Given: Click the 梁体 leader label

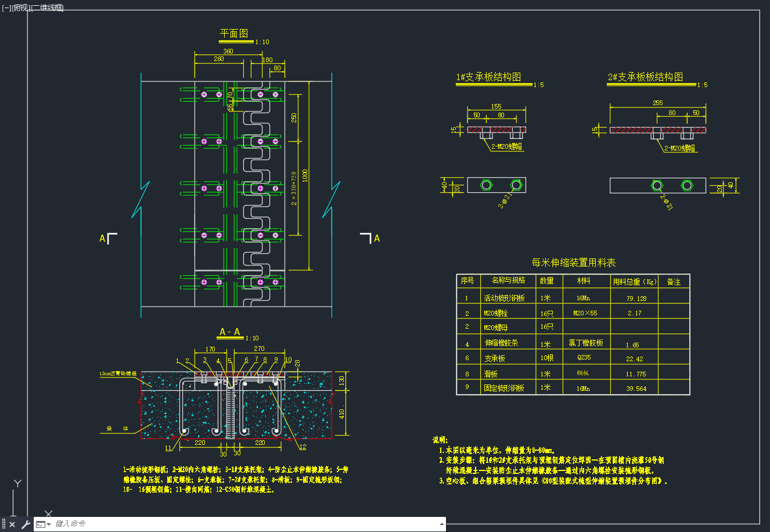Looking at the screenshot, I should 117,429.
